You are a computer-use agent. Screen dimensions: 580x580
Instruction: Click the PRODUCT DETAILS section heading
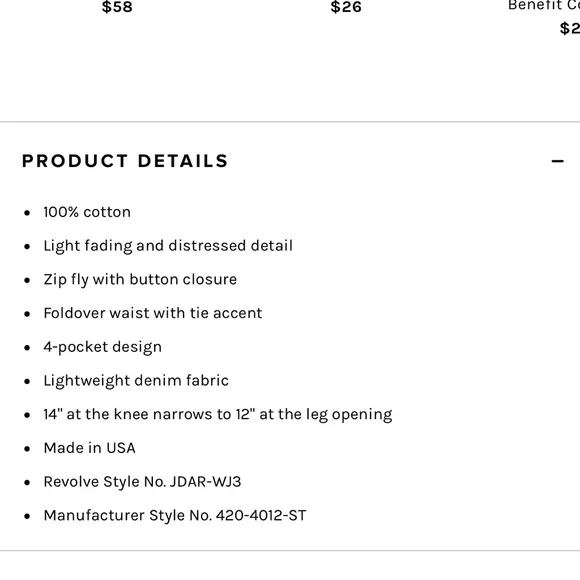(x=125, y=161)
